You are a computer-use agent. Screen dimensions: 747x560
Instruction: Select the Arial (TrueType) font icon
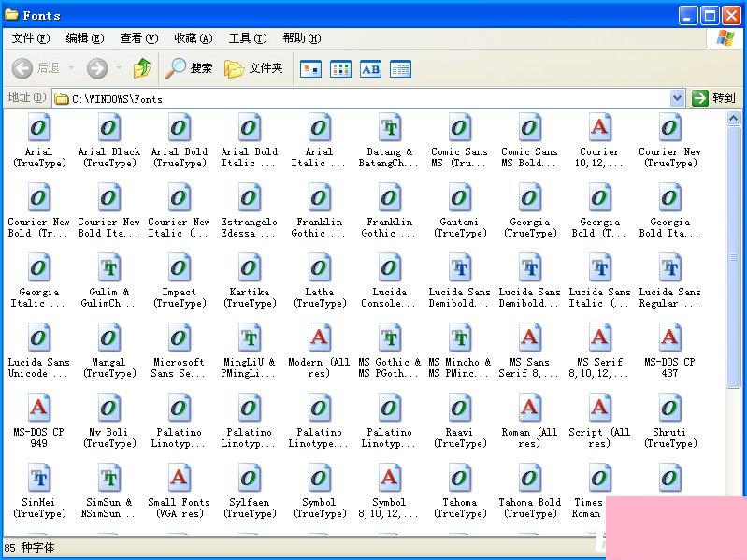pyautogui.click(x=38, y=128)
